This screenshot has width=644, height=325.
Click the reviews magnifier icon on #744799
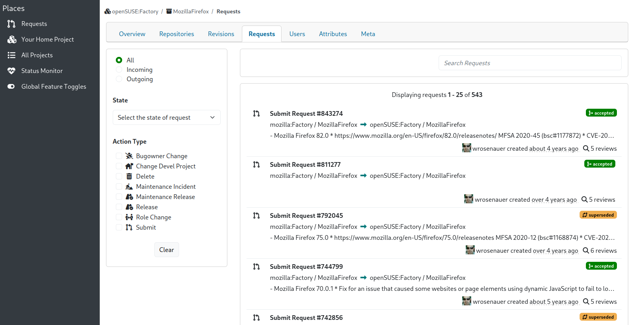click(x=586, y=301)
